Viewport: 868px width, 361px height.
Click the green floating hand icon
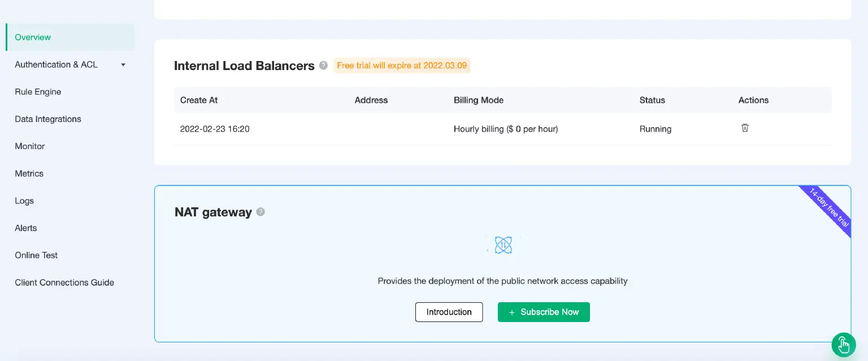click(844, 345)
